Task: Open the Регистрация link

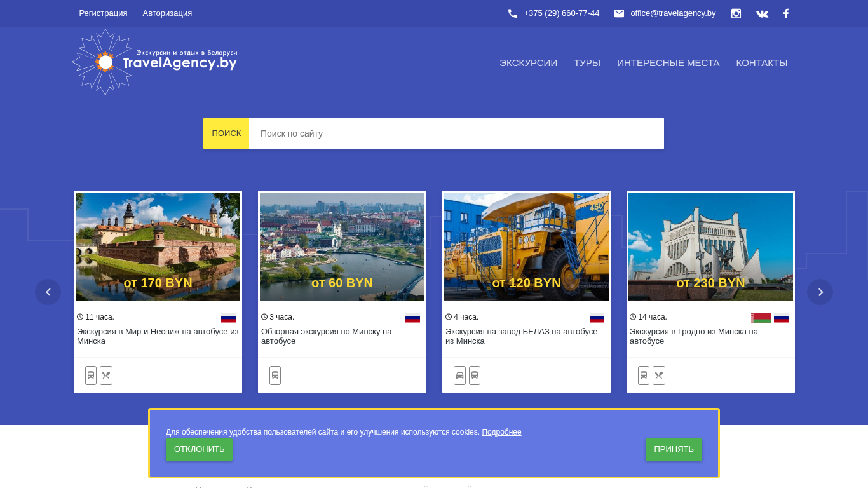Action: pos(103,13)
